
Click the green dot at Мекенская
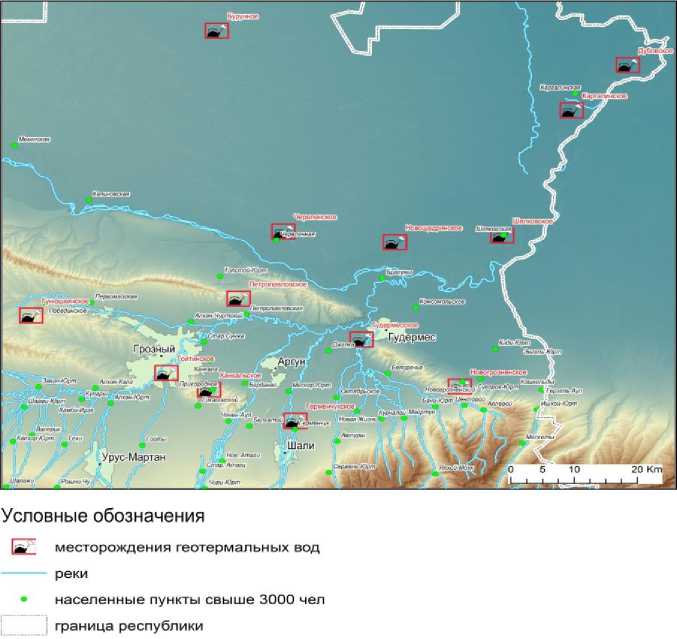point(14,146)
